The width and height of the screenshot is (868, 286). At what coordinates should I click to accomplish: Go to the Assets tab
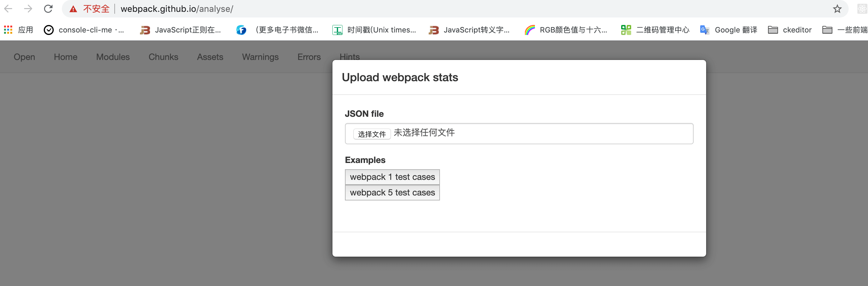210,57
